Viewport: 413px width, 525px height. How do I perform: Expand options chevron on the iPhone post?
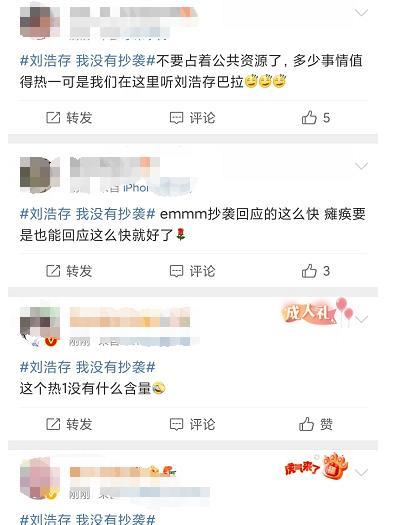(361, 166)
